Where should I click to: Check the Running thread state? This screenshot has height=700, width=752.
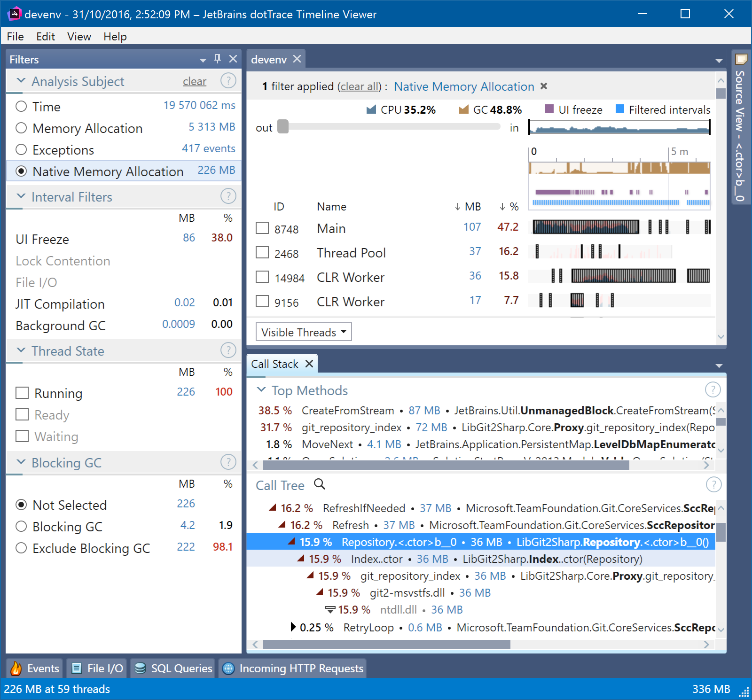(22, 393)
